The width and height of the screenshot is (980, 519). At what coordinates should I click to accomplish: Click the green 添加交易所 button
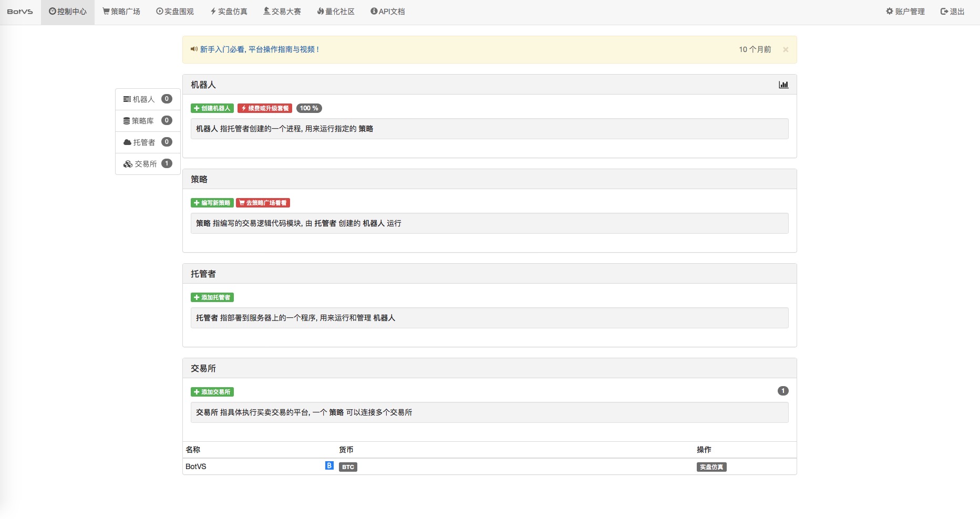[212, 392]
